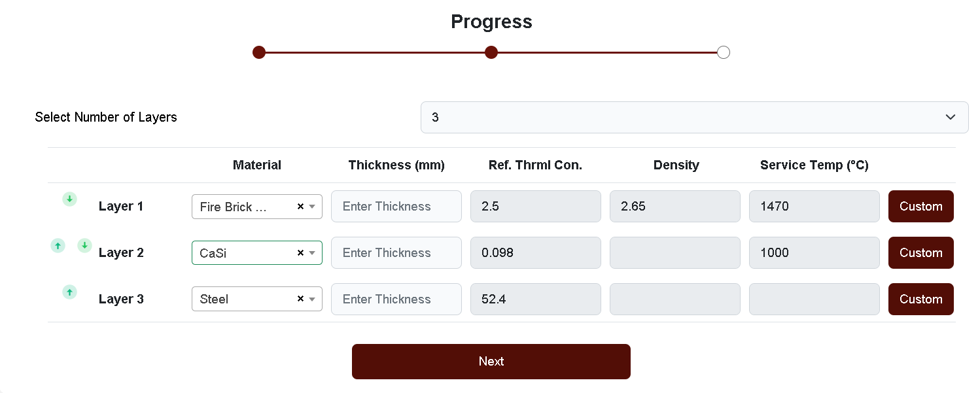This screenshot has height=393, width=980.
Task: Clear the Fire Brick material selection
Action: click(300, 207)
